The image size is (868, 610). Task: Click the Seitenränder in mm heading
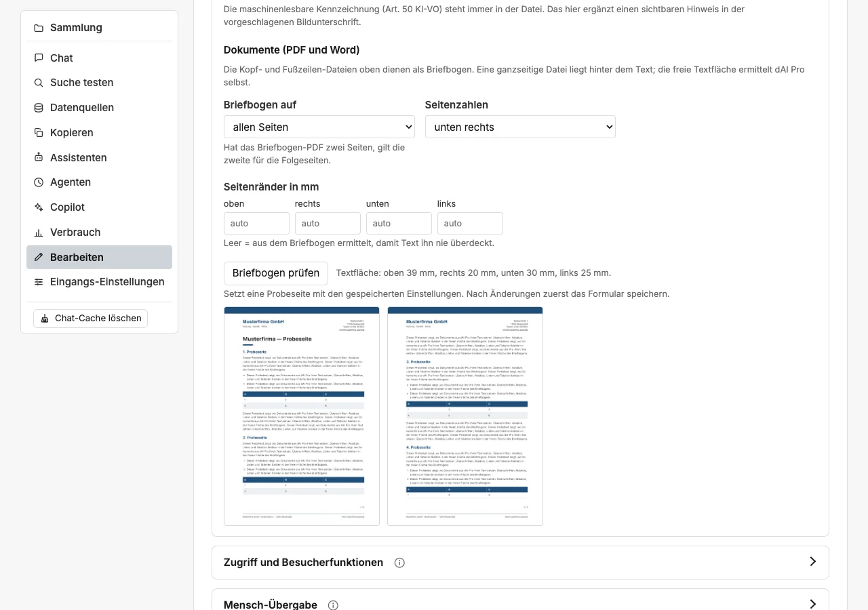point(271,187)
